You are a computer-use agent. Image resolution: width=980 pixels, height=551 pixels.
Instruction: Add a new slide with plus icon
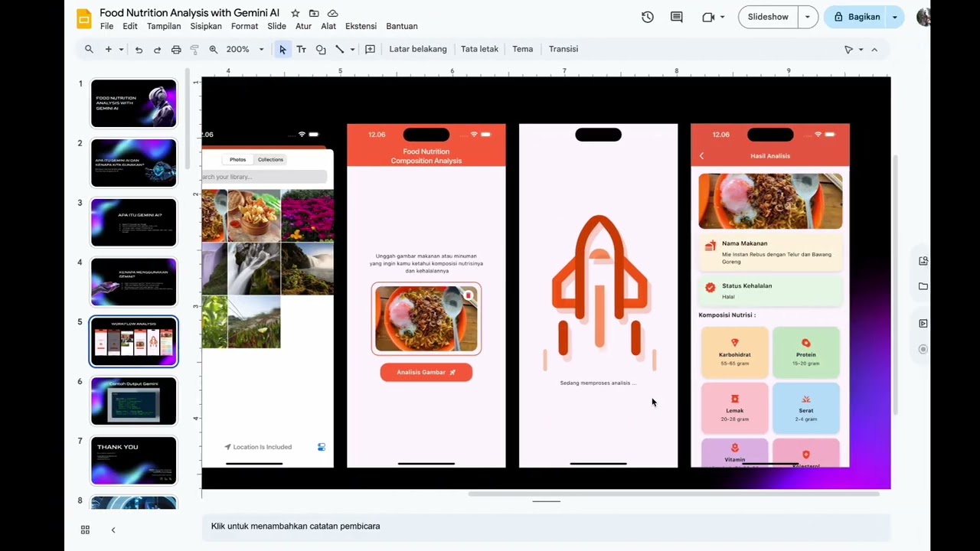(x=108, y=49)
